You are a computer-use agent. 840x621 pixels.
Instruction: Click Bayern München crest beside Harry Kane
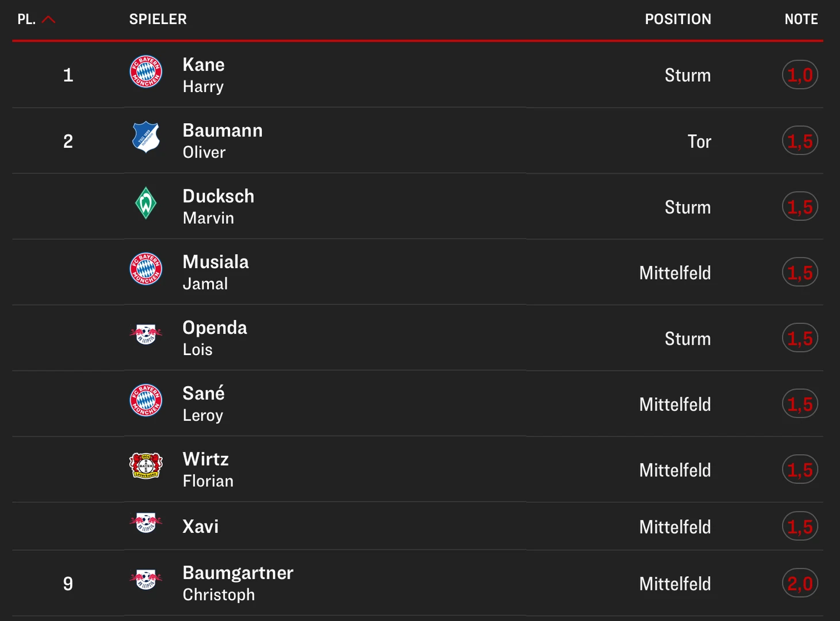coord(146,72)
